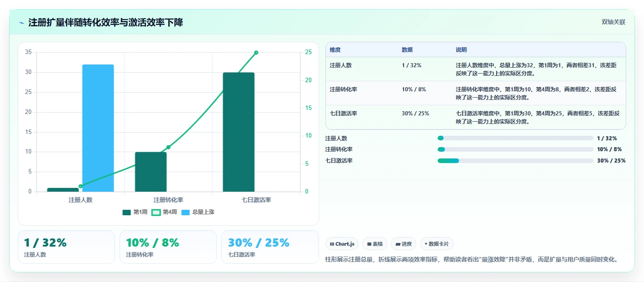Click the 10% / 8% value beside progress bar
This screenshot has width=644, height=282.
tap(609, 149)
